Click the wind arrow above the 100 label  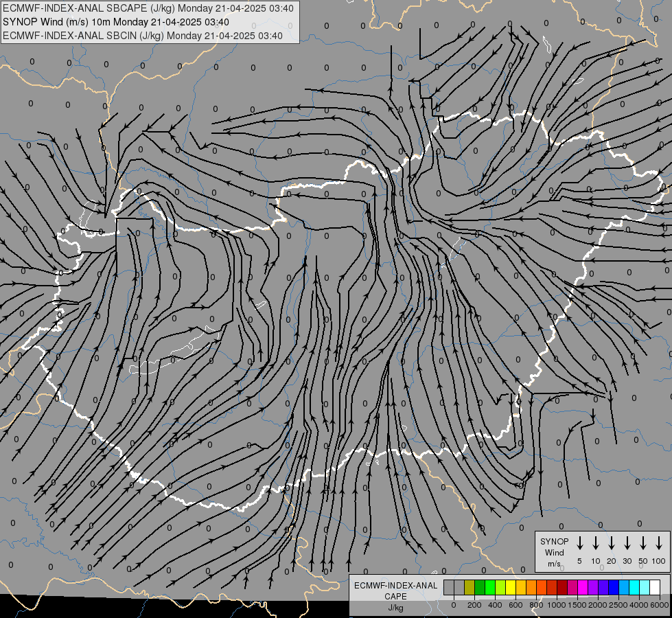659,543
